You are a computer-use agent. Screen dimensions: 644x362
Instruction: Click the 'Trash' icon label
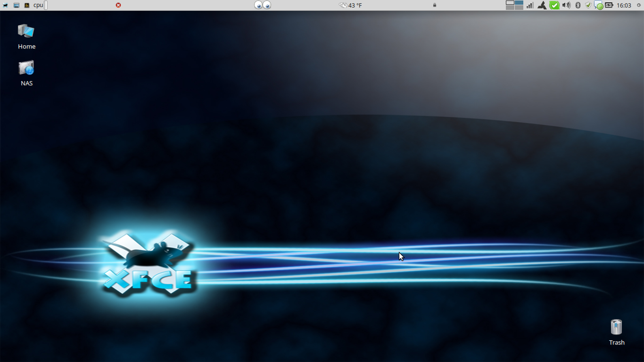coord(617,343)
